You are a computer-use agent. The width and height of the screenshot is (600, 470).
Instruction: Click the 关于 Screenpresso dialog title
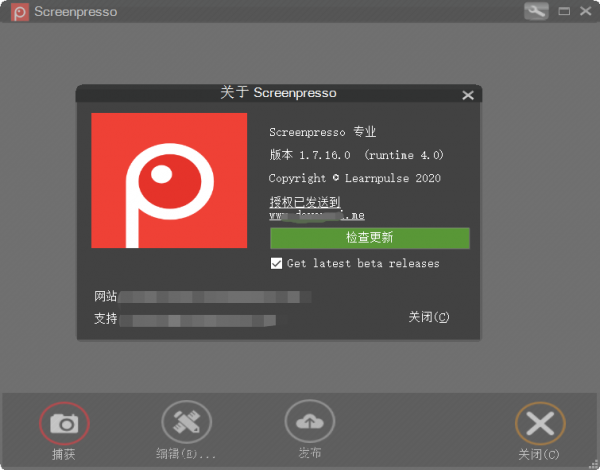pyautogui.click(x=278, y=93)
